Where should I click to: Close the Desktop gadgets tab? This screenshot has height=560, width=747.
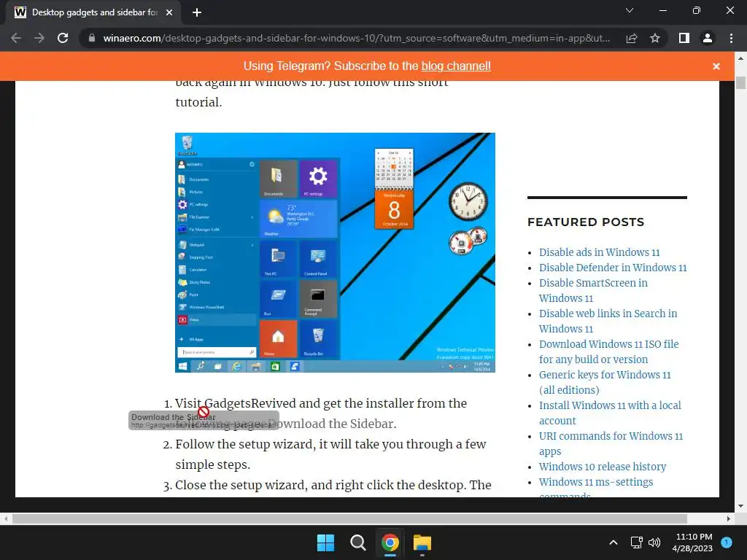point(169,12)
